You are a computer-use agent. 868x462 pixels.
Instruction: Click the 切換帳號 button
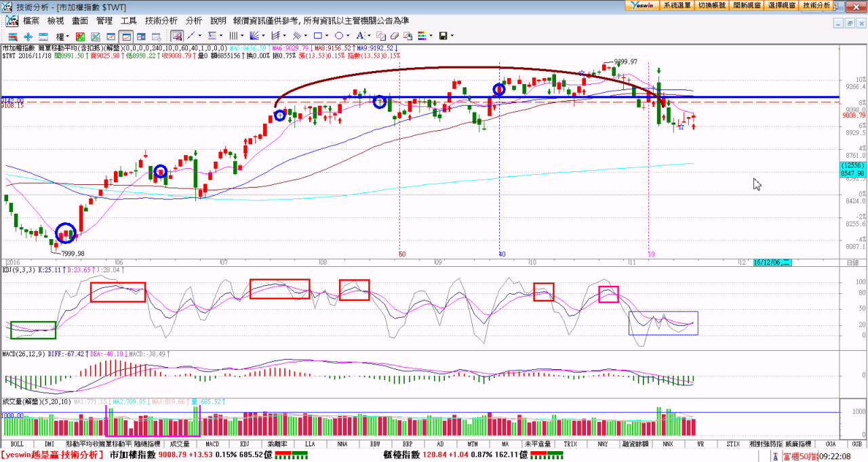tap(712, 5)
